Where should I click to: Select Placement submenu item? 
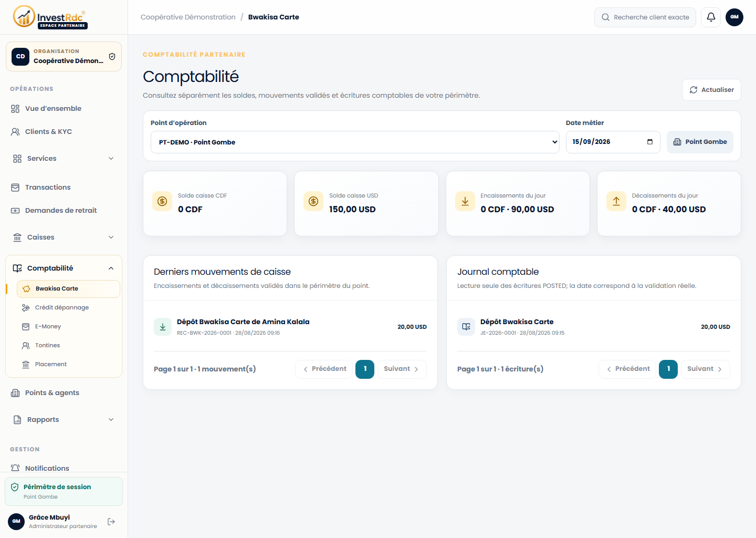point(68,365)
